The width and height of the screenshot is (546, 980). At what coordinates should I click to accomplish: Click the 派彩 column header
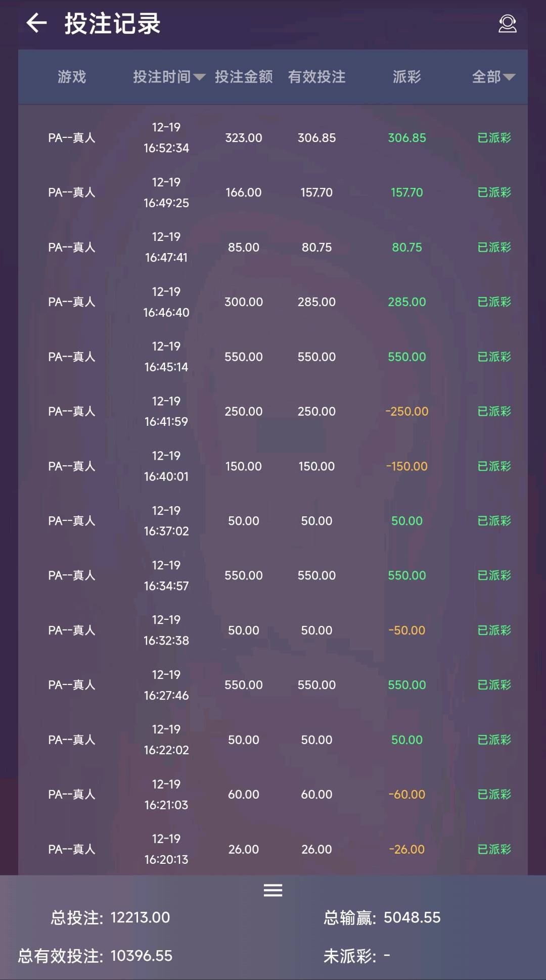pyautogui.click(x=407, y=77)
